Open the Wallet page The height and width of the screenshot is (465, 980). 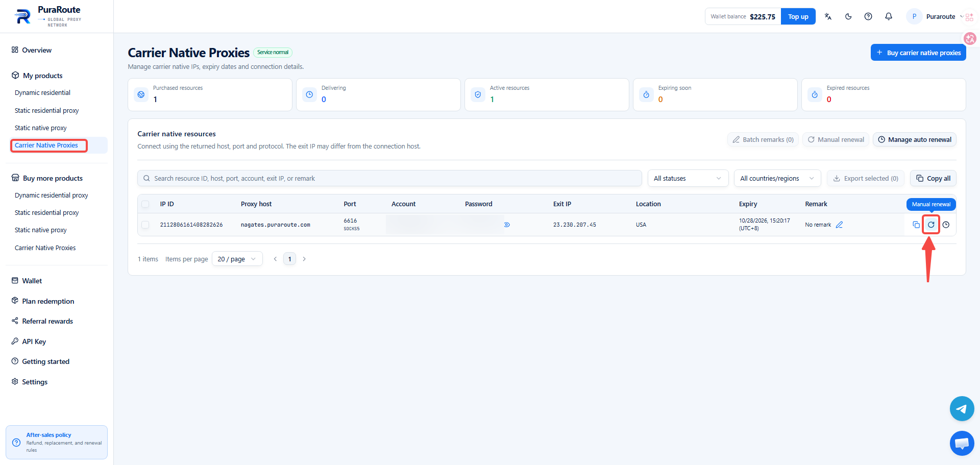32,281
